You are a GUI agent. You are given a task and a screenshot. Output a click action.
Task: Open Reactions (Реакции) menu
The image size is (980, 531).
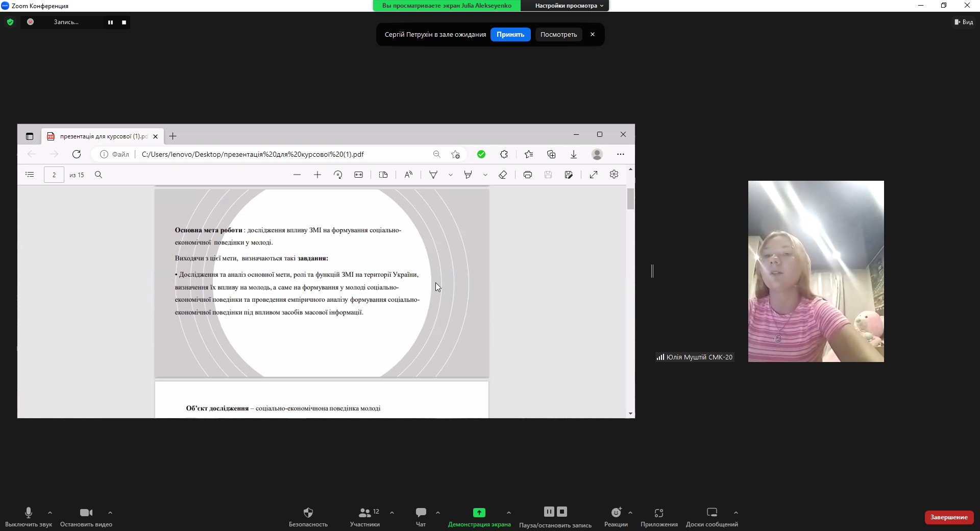point(616,517)
